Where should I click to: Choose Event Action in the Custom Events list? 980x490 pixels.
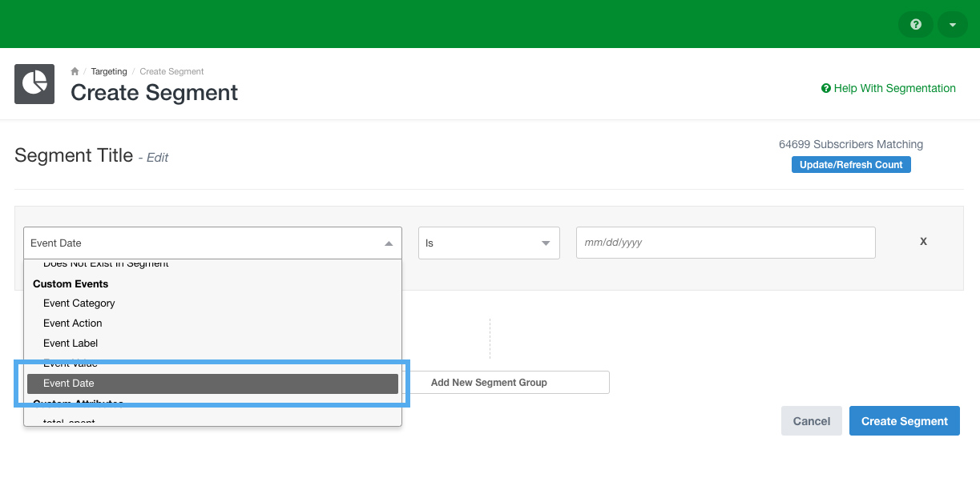[72, 323]
